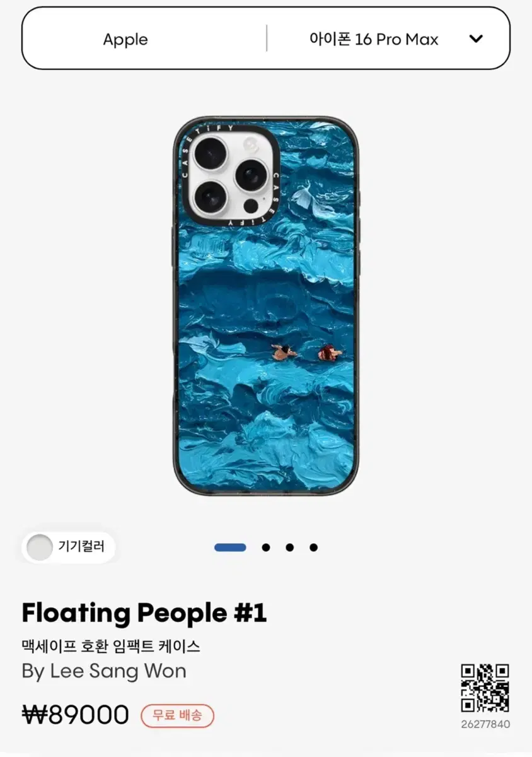Jump to the fourth carousel image dot
Screen dimensions: 532x757
coord(313,547)
